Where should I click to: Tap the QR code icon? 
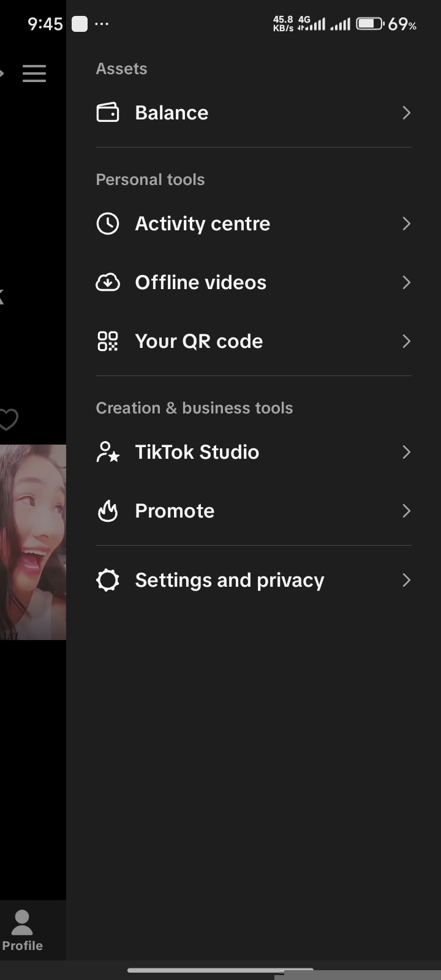pos(108,341)
